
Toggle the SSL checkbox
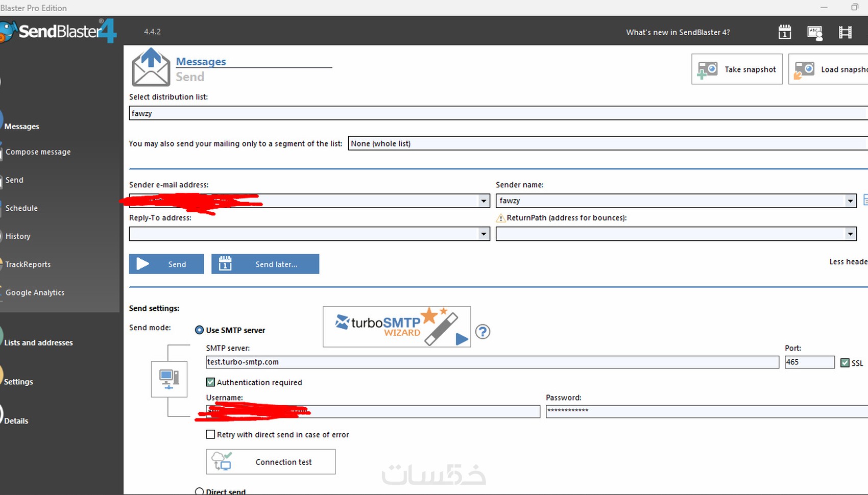(845, 363)
